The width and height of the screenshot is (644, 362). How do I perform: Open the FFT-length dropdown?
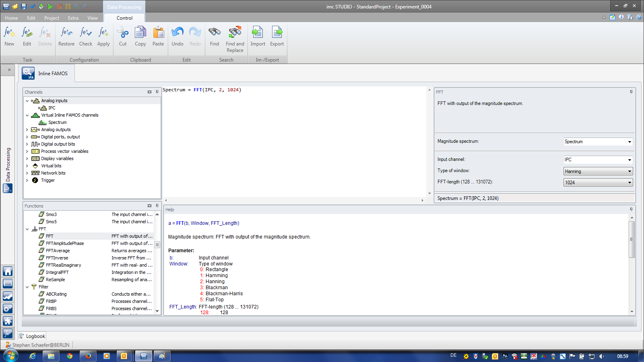(x=598, y=183)
